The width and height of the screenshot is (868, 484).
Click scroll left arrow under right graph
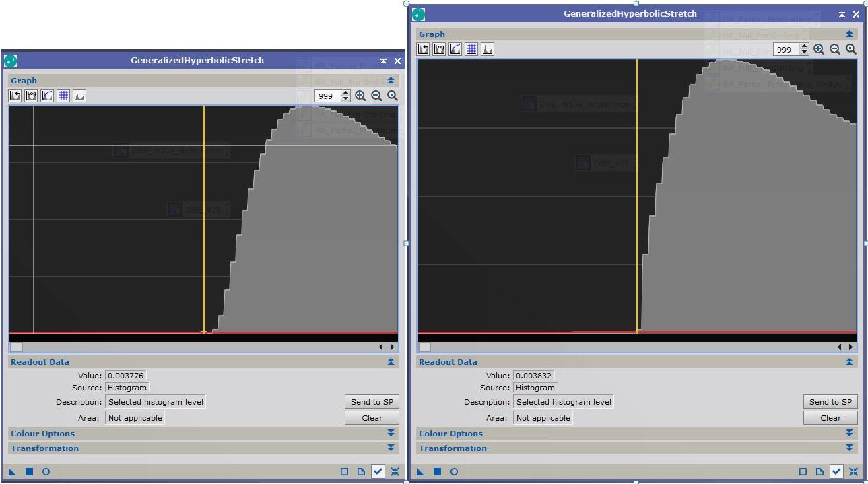click(840, 347)
